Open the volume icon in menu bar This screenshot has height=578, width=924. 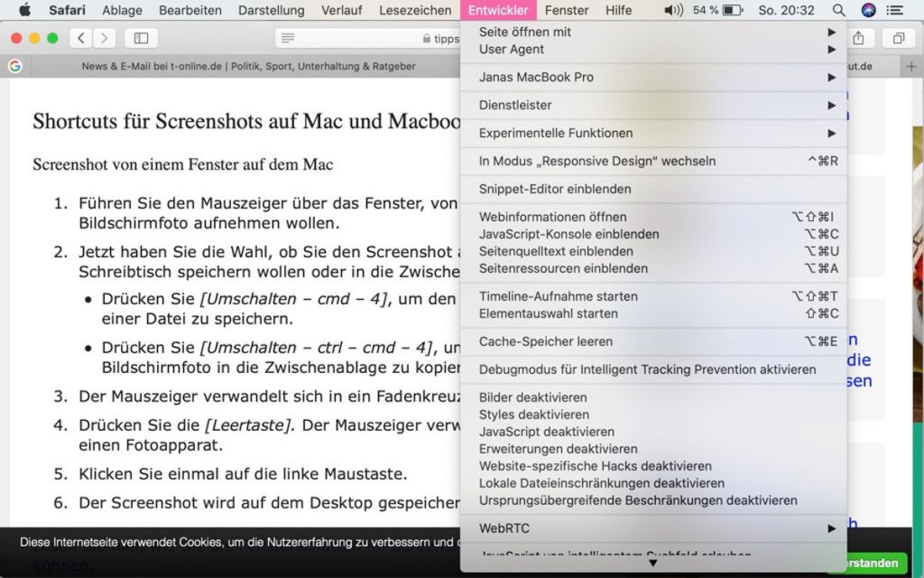673,10
